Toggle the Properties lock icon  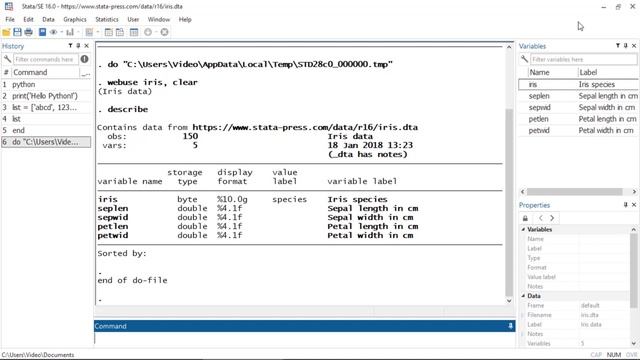pyautogui.click(x=526, y=218)
